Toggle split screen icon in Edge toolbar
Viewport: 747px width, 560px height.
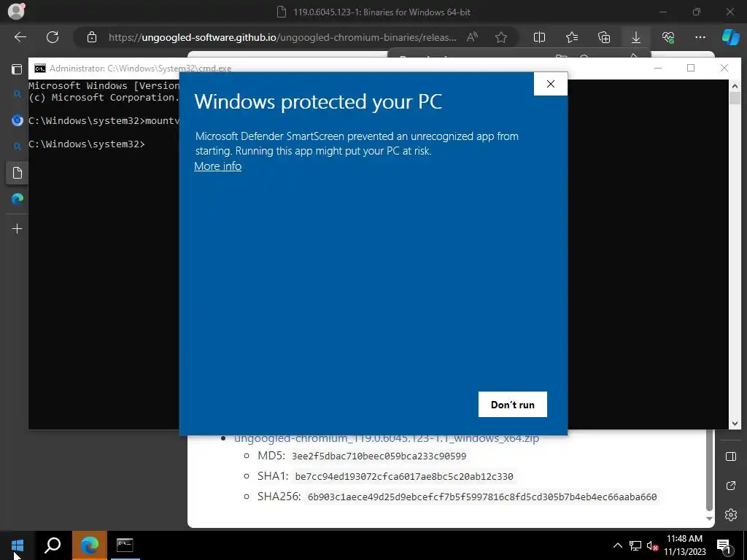pyautogui.click(x=539, y=37)
